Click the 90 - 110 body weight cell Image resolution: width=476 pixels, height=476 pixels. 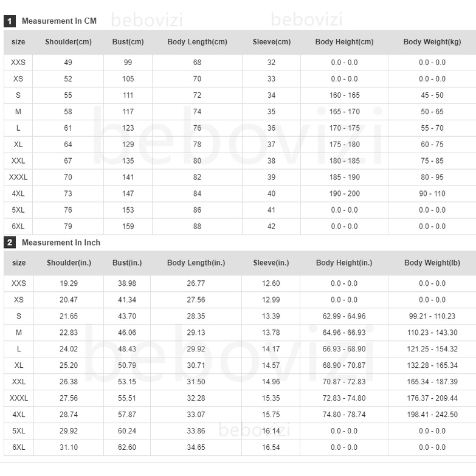click(432, 194)
